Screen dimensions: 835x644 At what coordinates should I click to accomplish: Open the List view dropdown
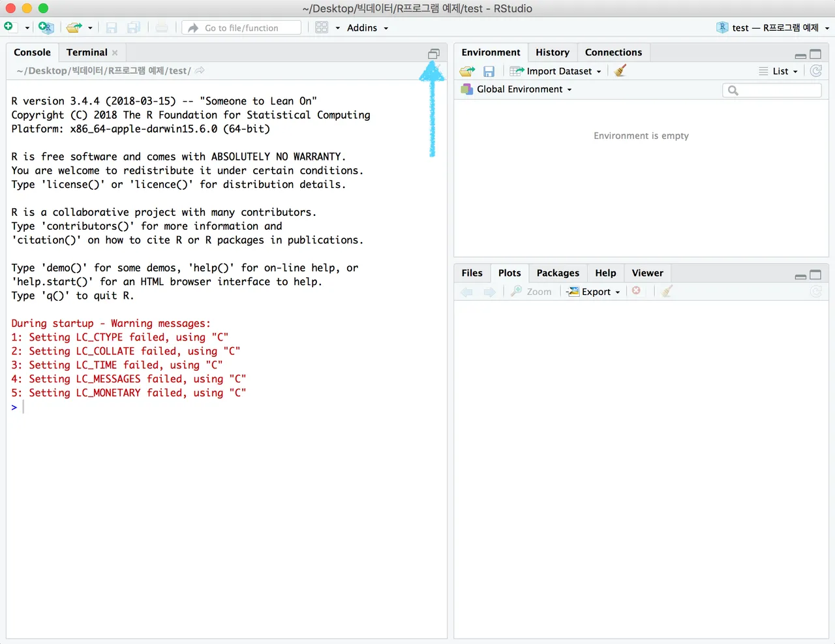coord(778,71)
